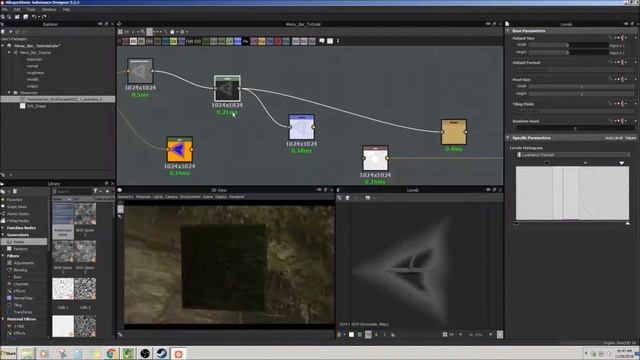Click the Px pixel processor node icon
The image size is (640, 360).
[x=245, y=41]
